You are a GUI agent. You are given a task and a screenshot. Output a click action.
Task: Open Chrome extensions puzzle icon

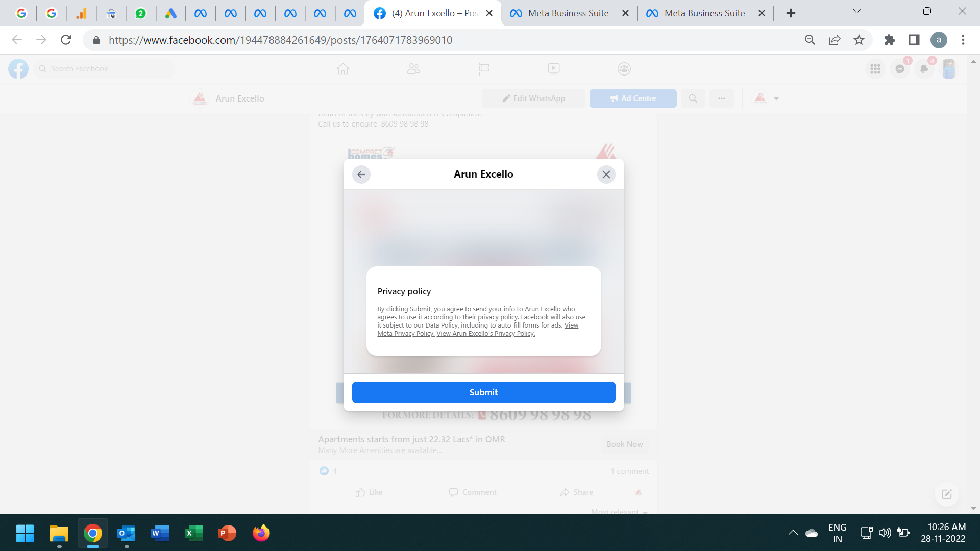point(890,40)
